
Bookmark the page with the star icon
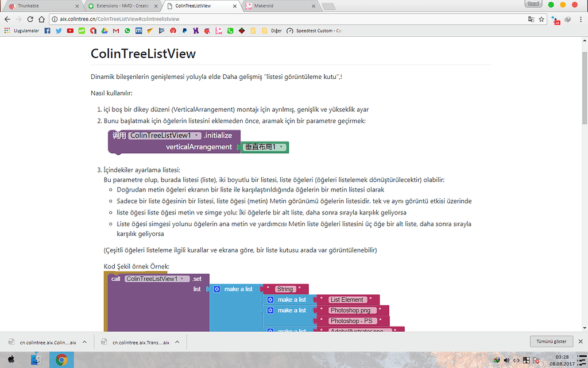541,19
